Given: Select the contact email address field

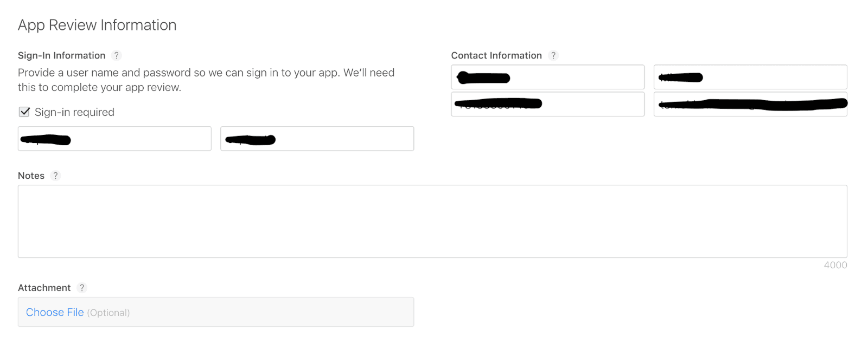Looking at the screenshot, I should [750, 104].
